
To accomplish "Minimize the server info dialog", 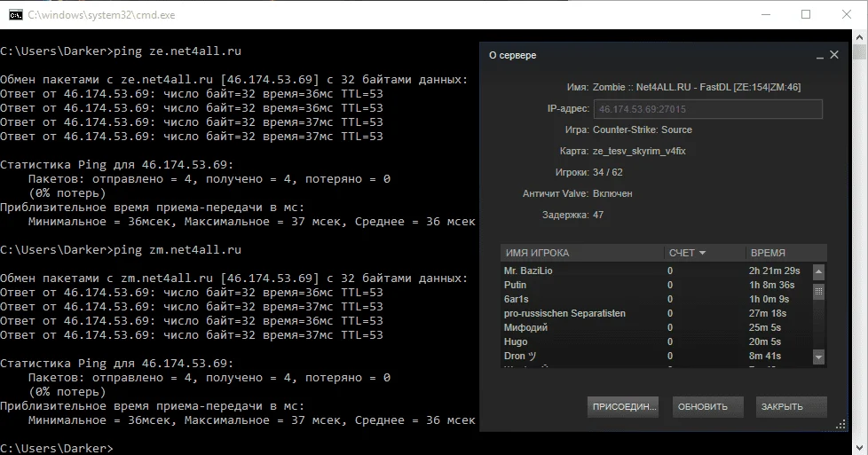I will (x=818, y=56).
